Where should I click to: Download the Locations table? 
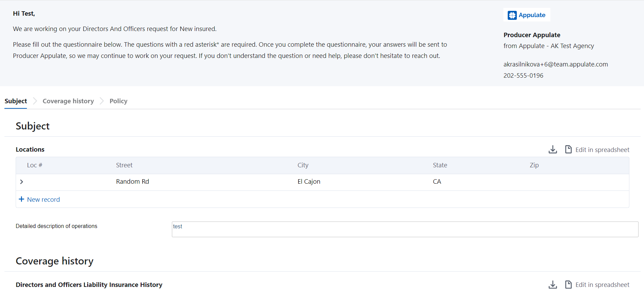(x=552, y=150)
